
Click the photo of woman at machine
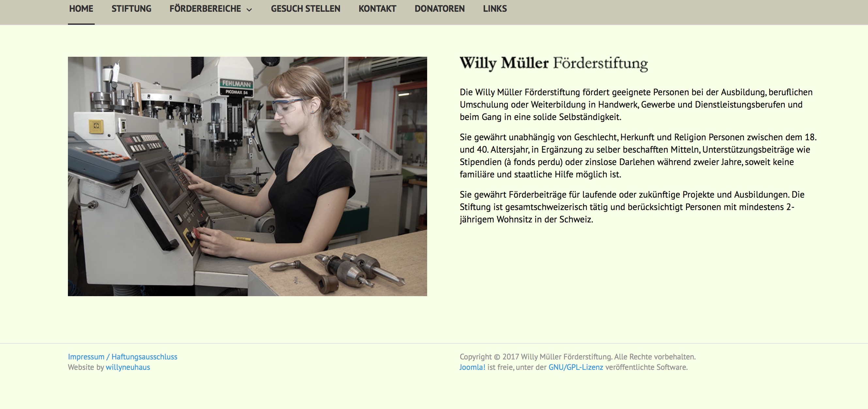(x=247, y=176)
